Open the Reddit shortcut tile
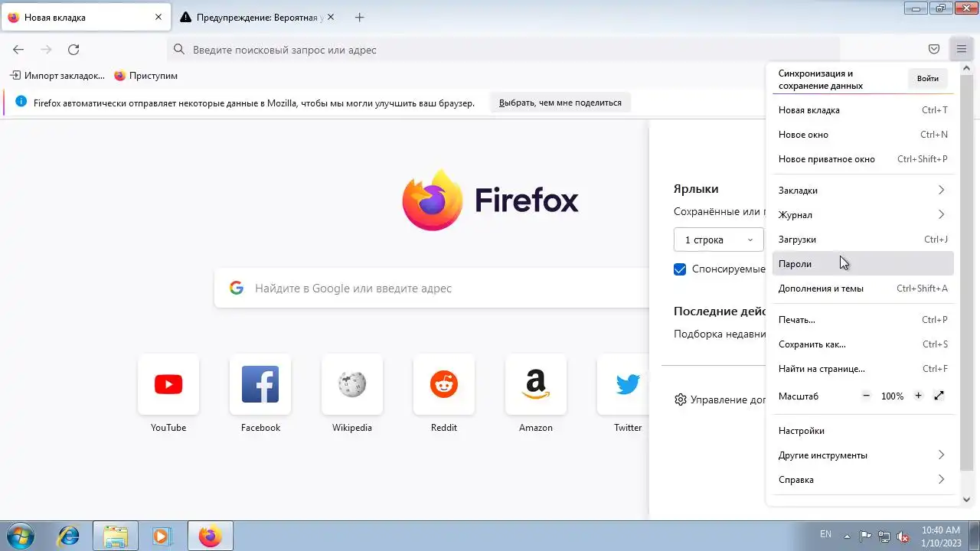This screenshot has height=551, width=980. coord(444,384)
